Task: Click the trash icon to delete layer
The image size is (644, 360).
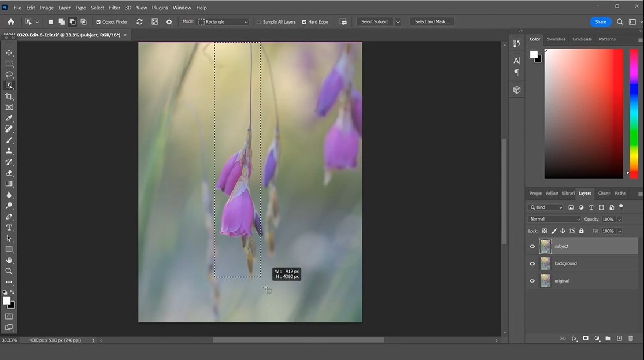Action: 631,338
